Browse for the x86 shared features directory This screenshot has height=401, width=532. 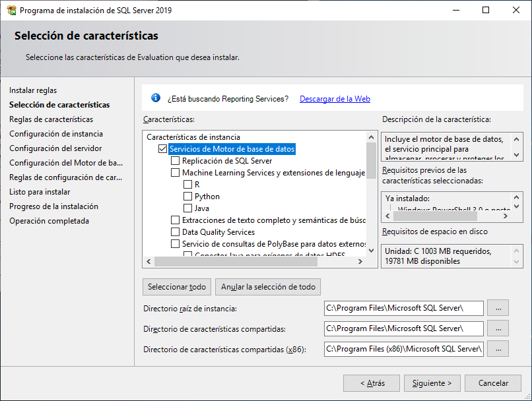click(498, 349)
